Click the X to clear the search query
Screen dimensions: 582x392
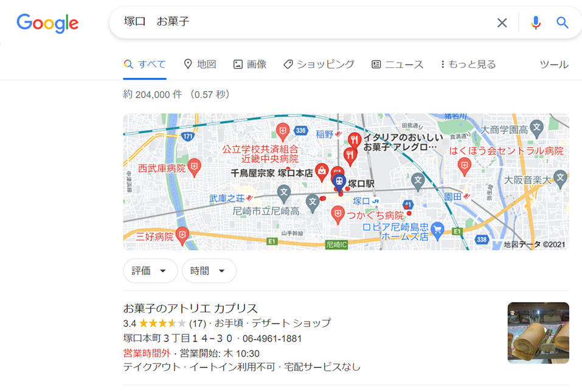502,22
